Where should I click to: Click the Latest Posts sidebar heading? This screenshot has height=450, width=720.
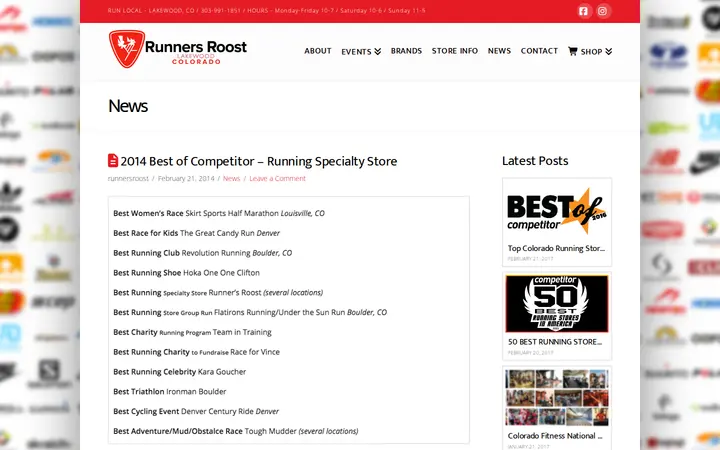coord(535,161)
